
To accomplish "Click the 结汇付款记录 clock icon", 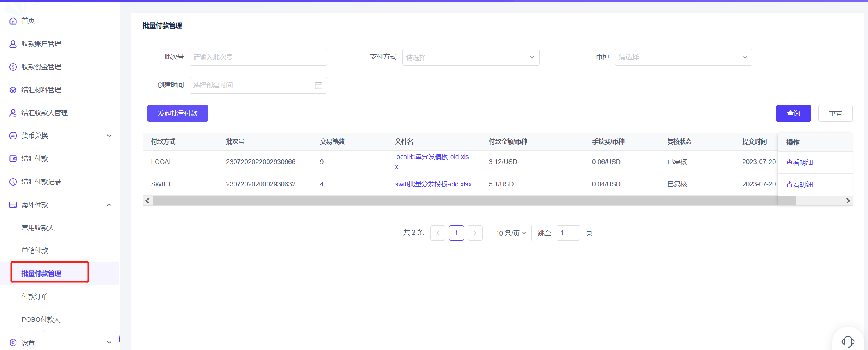I will (13, 182).
